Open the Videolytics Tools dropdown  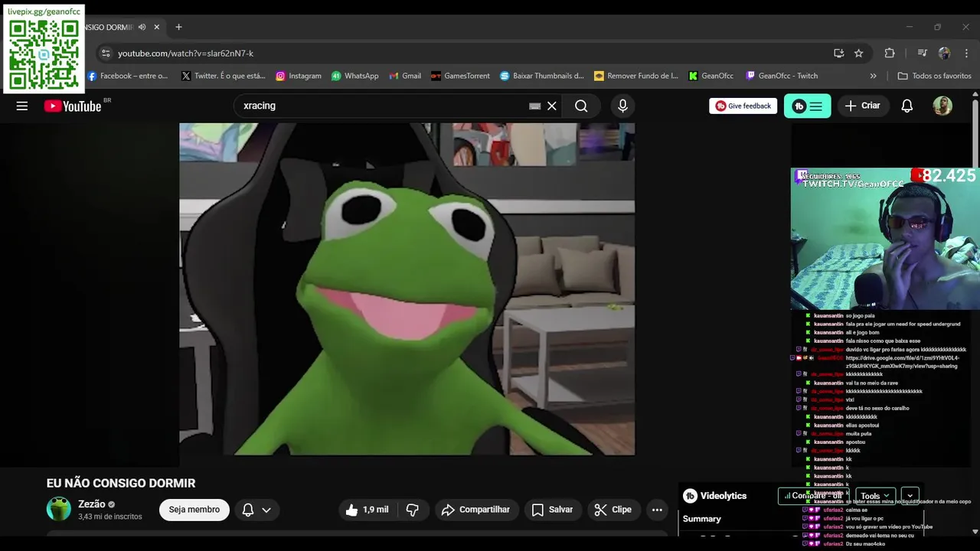[875, 496]
